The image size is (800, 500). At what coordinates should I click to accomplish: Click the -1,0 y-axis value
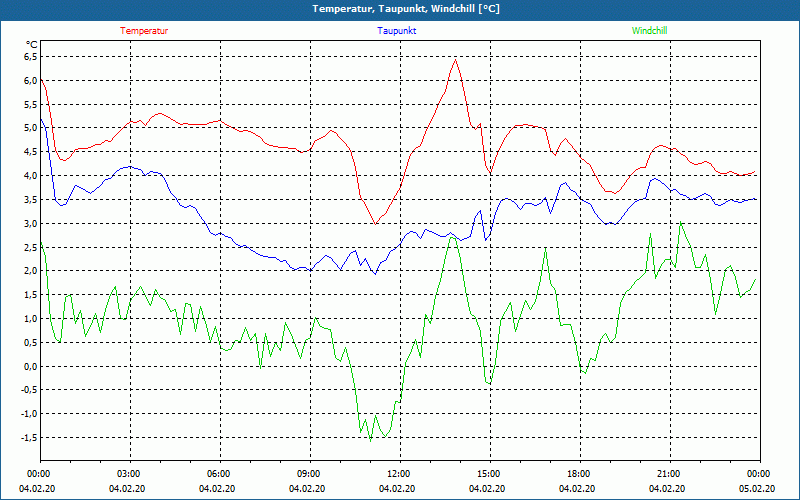[x=30, y=414]
